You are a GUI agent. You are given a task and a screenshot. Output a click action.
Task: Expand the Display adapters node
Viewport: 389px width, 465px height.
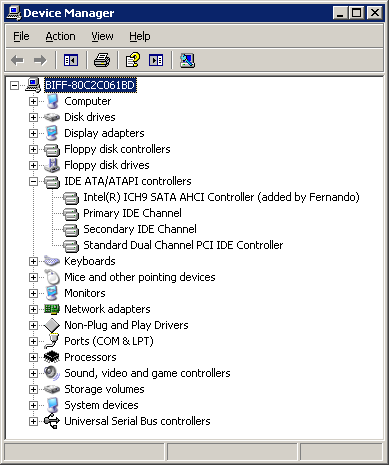(33, 133)
